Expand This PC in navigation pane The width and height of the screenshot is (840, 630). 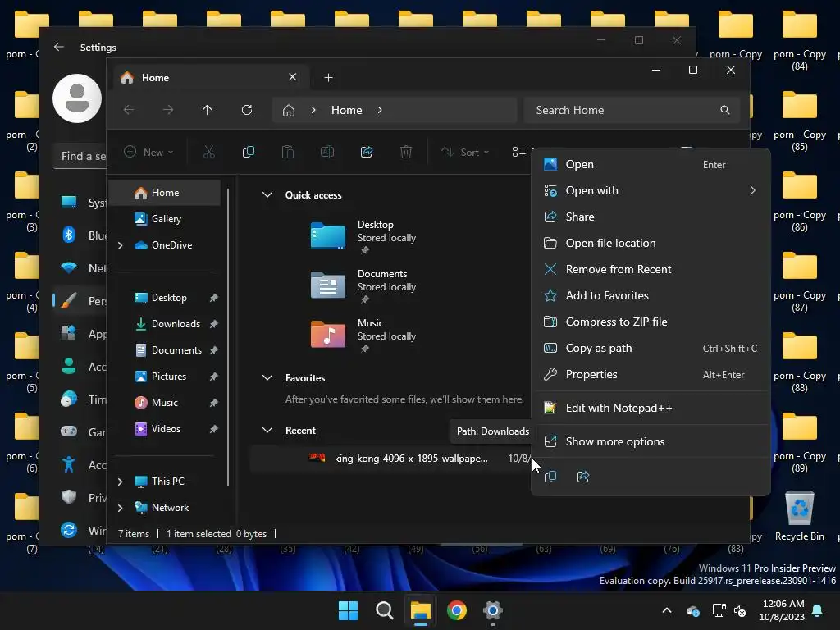(x=121, y=482)
